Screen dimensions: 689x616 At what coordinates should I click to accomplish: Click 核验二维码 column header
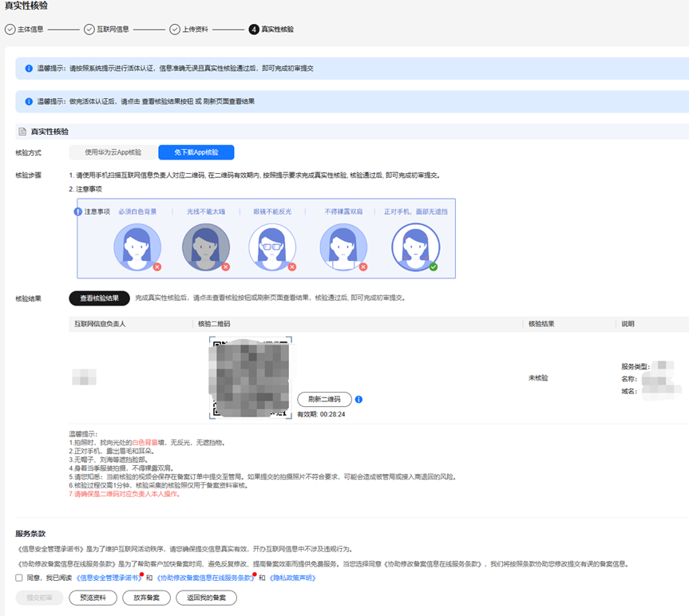(x=214, y=324)
